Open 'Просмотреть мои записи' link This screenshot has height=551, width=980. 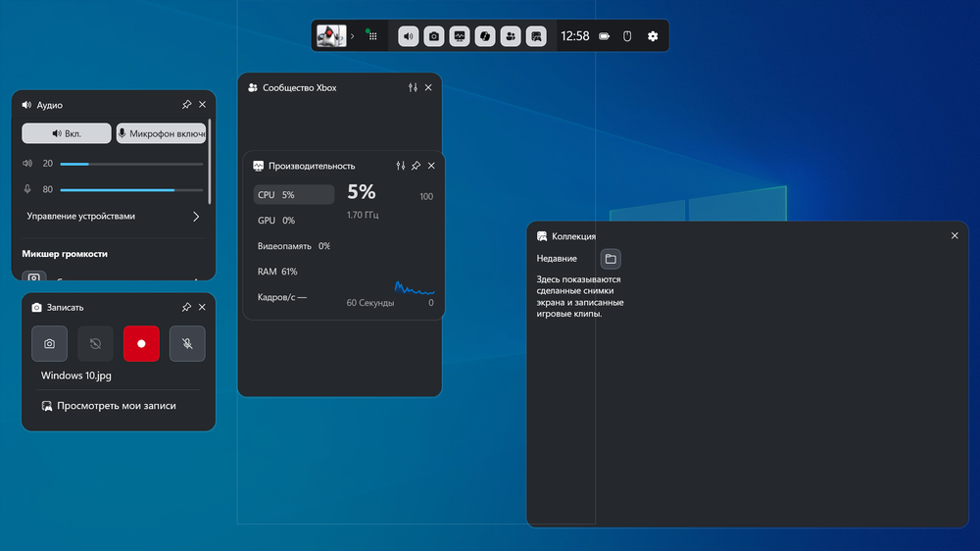[x=109, y=406]
